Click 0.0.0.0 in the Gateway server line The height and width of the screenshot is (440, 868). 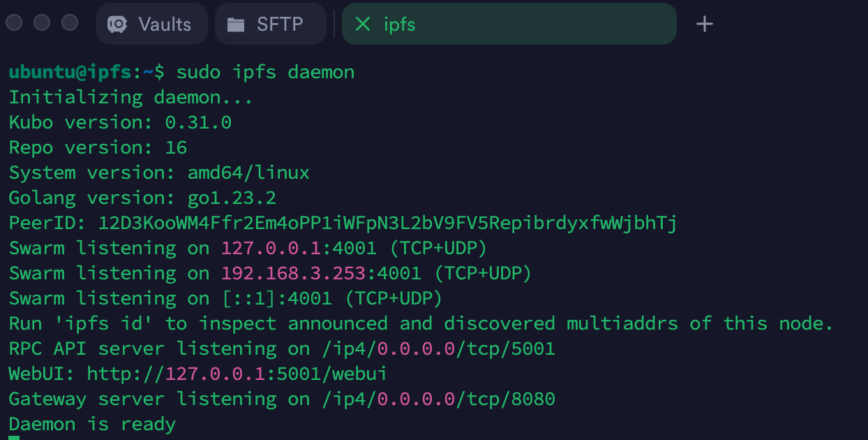[416, 399]
